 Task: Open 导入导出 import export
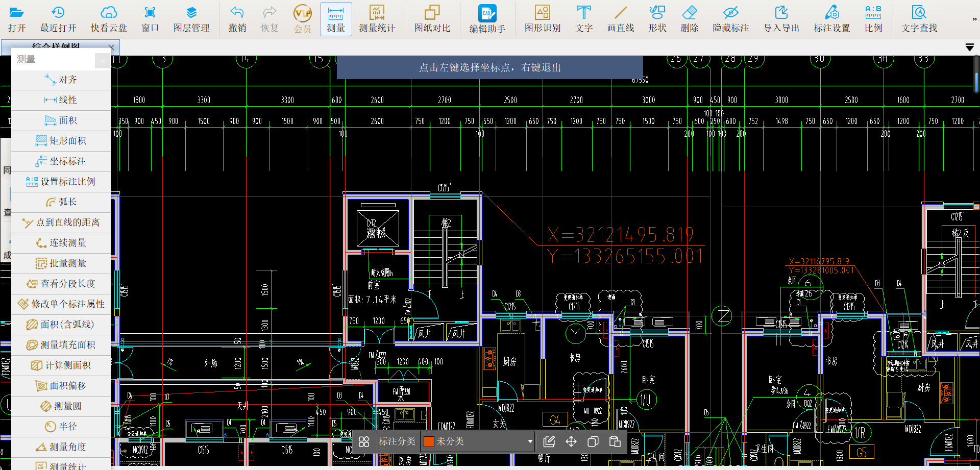(x=781, y=19)
